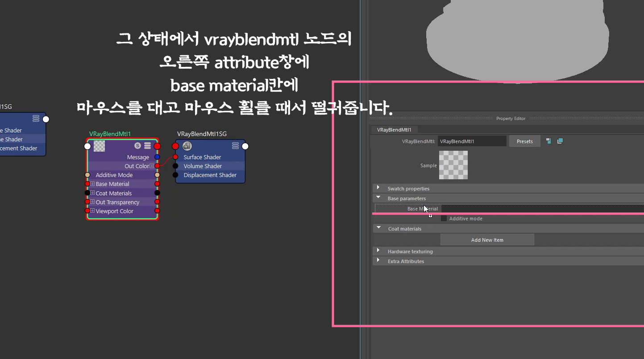The image size is (644, 359).
Task: Click Base Material right output port on node
Action: [157, 184]
